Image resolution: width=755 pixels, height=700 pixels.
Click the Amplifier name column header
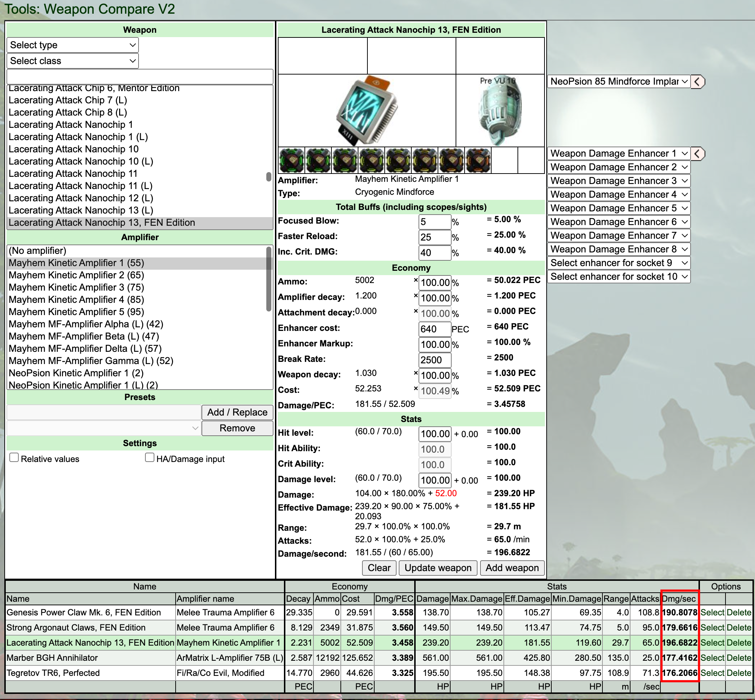coord(230,599)
